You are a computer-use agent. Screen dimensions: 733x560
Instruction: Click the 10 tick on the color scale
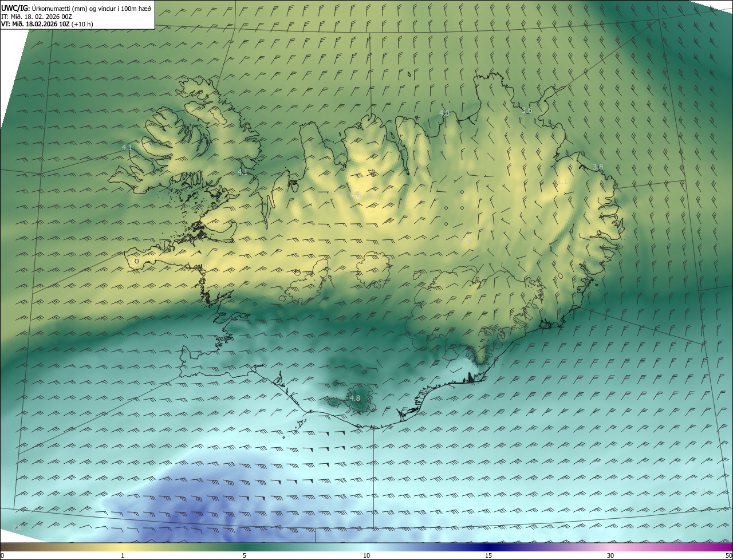pyautogui.click(x=366, y=555)
